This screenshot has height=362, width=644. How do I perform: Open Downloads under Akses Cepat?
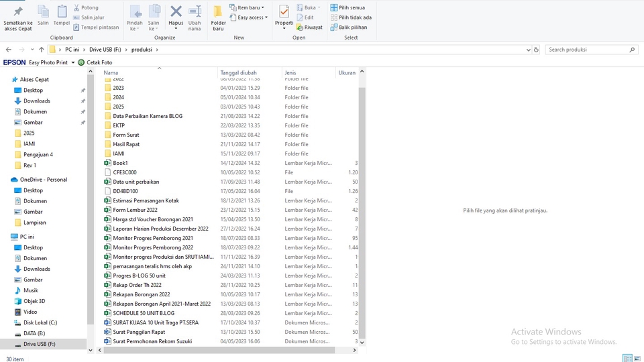pyautogui.click(x=36, y=101)
